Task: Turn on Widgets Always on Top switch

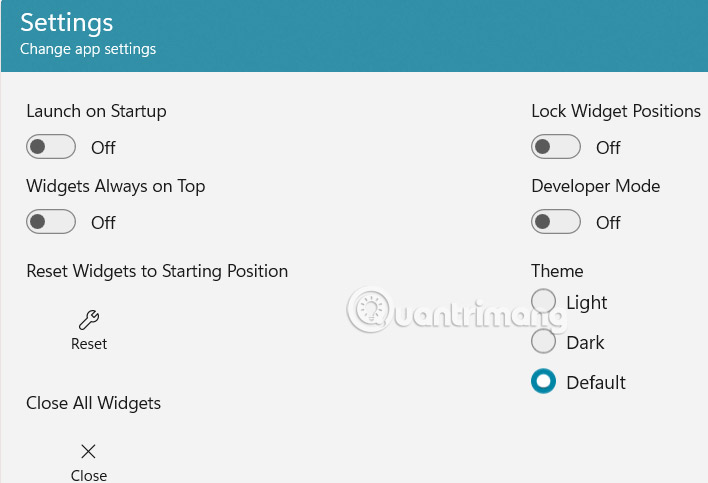Action: (51, 222)
